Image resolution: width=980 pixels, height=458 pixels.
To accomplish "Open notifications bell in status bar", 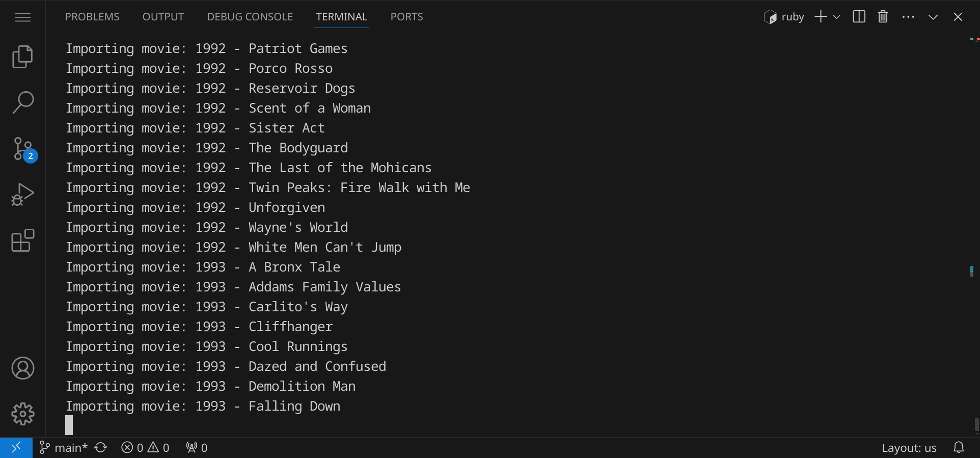I will coord(959,448).
